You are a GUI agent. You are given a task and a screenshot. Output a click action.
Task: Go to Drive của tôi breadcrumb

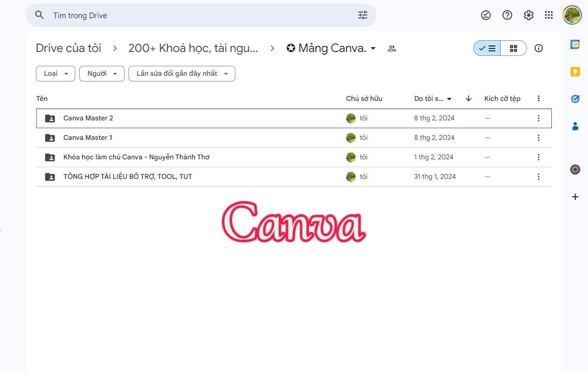tap(68, 48)
